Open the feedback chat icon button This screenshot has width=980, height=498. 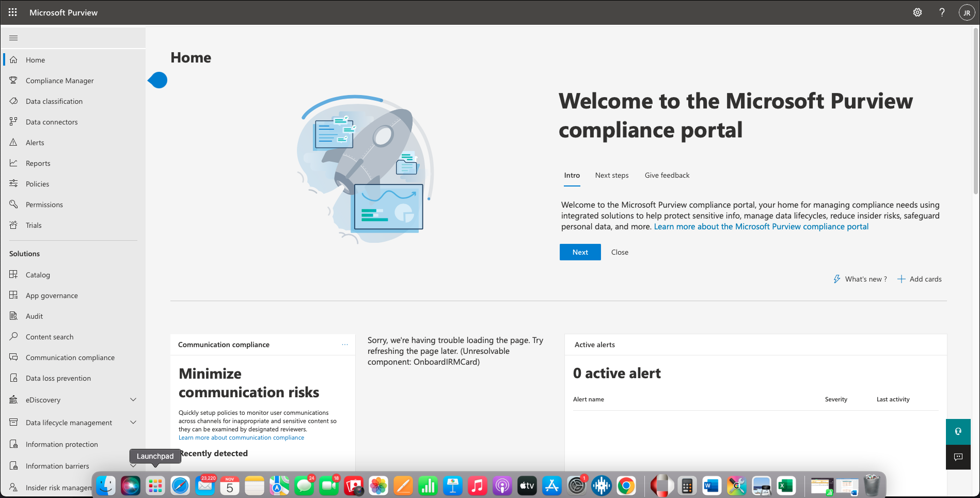coord(958,457)
